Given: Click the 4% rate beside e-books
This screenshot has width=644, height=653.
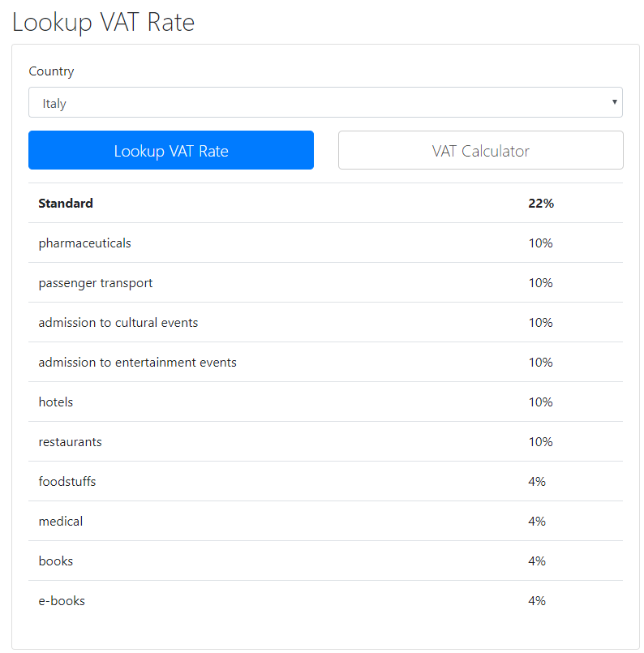Looking at the screenshot, I should pyautogui.click(x=537, y=601).
